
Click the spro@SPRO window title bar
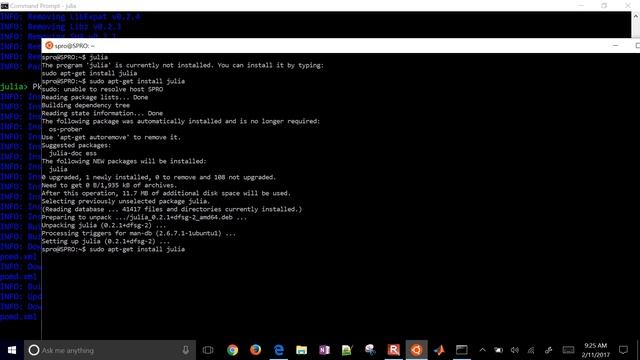[340, 46]
